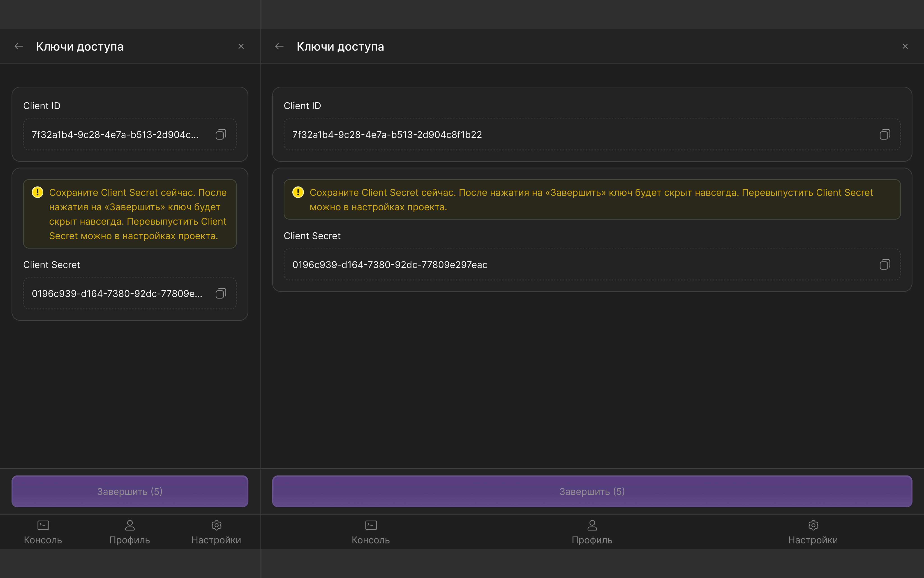Select truncated Client ID field 7f32a1b4-9c28-4e7a-b513-2d904c...

[x=130, y=135]
